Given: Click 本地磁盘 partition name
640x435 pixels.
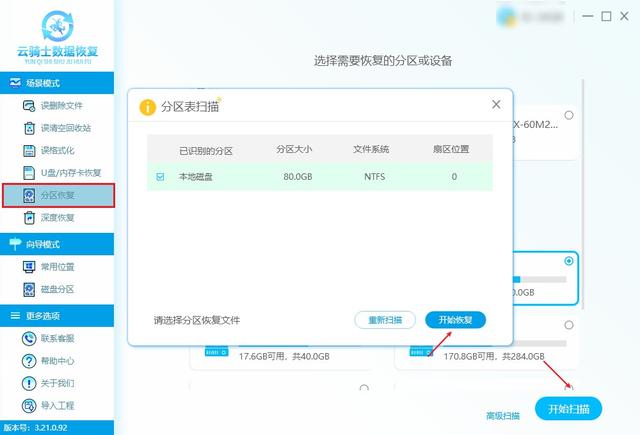Looking at the screenshot, I should pos(196,177).
